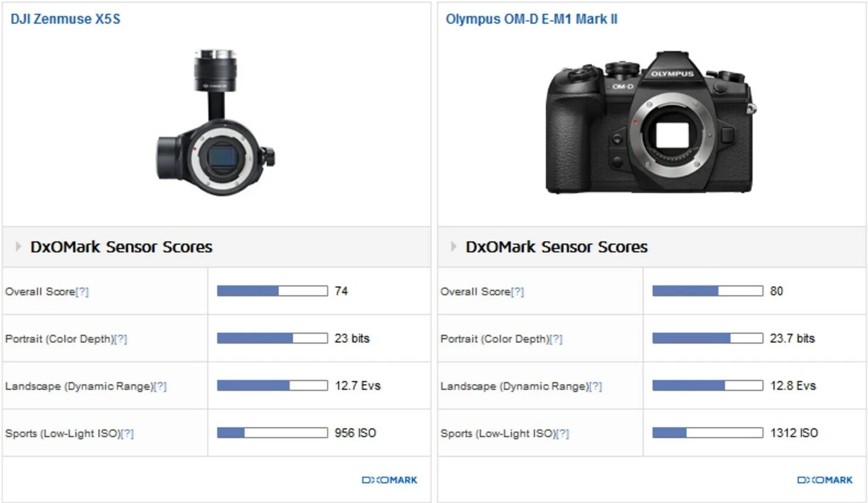Collapse DJI DxOMark Sensor Scores triangle

(x=18, y=247)
